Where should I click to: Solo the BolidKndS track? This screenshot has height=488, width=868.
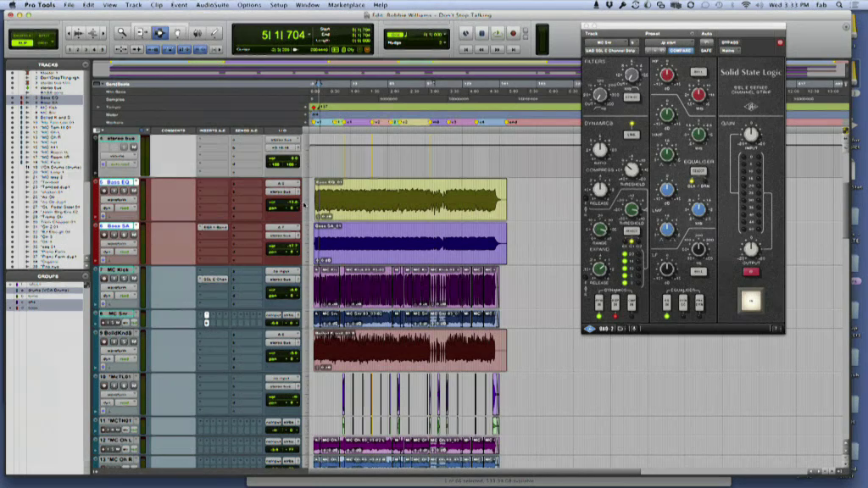coord(124,341)
